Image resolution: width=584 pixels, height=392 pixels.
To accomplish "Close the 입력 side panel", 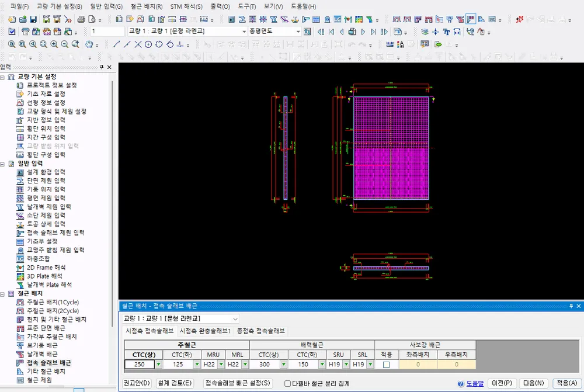I will point(109,67).
